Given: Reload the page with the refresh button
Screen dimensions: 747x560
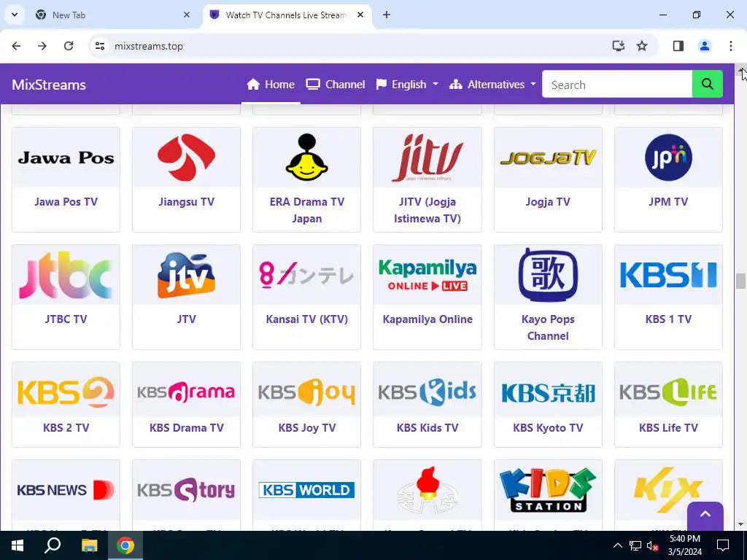Looking at the screenshot, I should pyautogui.click(x=69, y=46).
